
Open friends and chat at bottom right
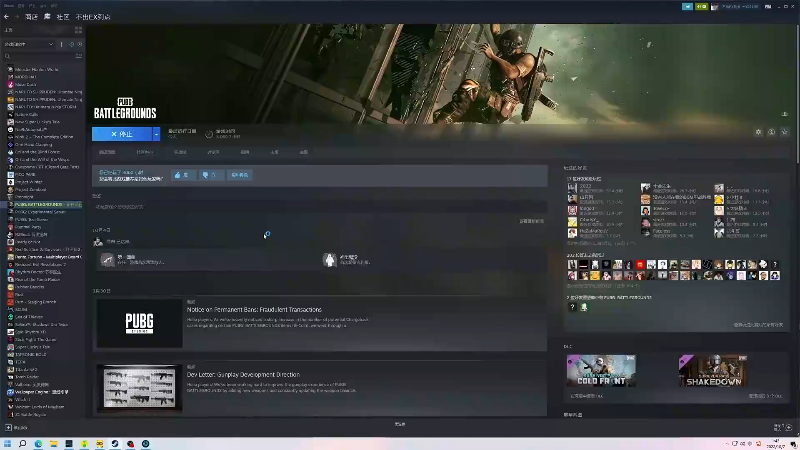[783, 428]
